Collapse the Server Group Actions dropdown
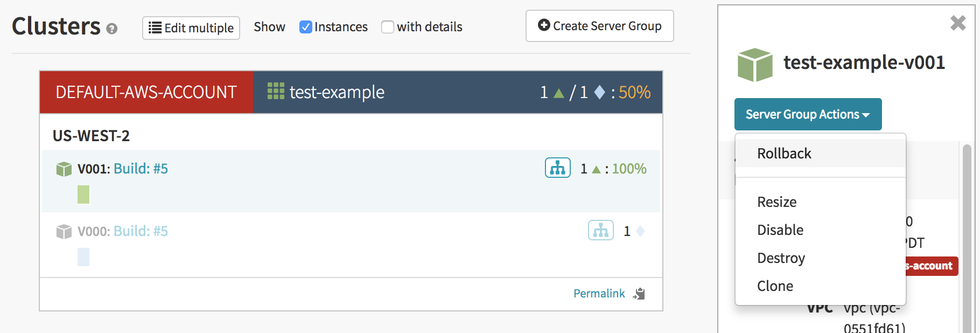Image resolution: width=980 pixels, height=333 pixels. click(807, 114)
